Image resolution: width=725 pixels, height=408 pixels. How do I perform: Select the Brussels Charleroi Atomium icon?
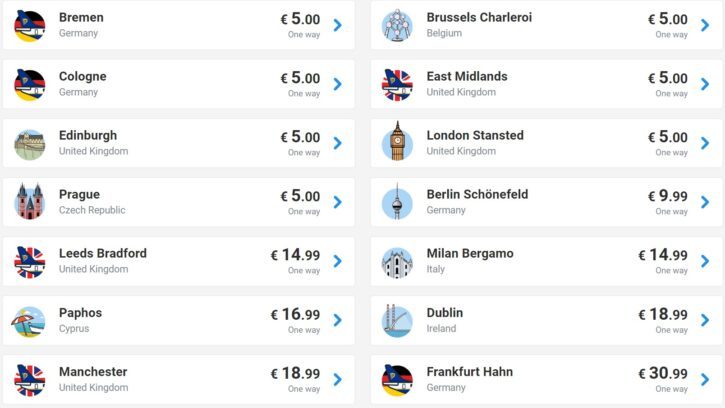pyautogui.click(x=397, y=26)
